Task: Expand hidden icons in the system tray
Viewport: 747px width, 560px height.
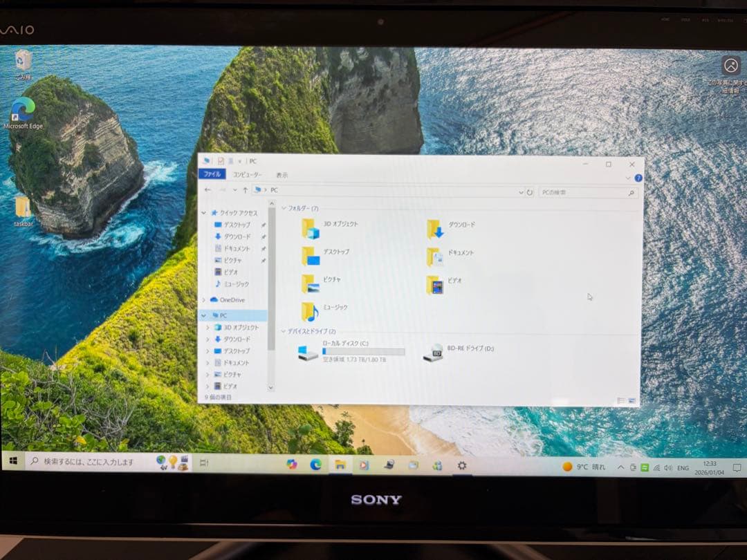Action: (x=621, y=466)
